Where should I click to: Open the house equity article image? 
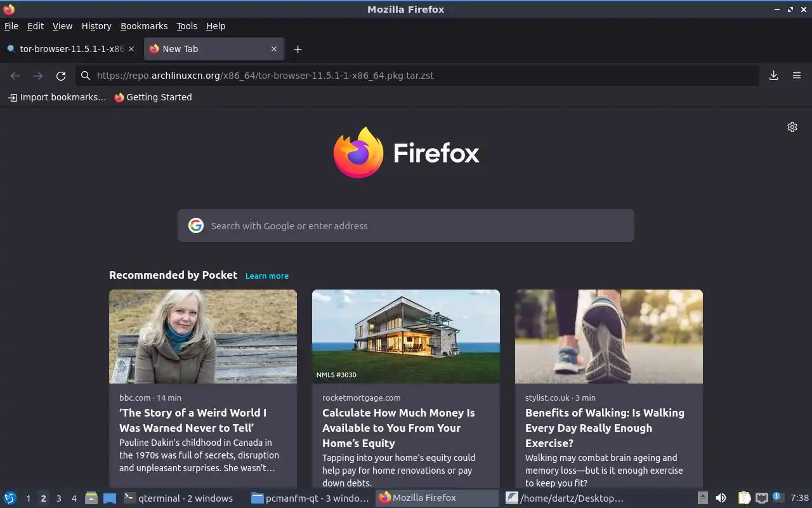pyautogui.click(x=406, y=337)
